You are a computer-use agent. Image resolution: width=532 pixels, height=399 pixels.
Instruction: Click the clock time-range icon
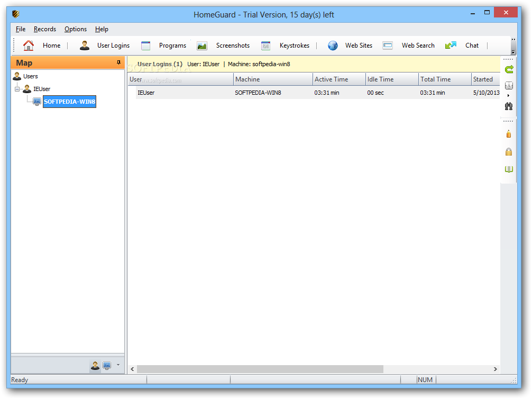pyautogui.click(x=509, y=85)
